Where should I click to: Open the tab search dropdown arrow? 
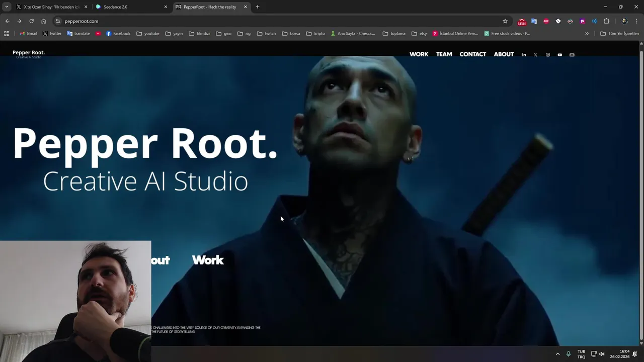tap(7, 7)
